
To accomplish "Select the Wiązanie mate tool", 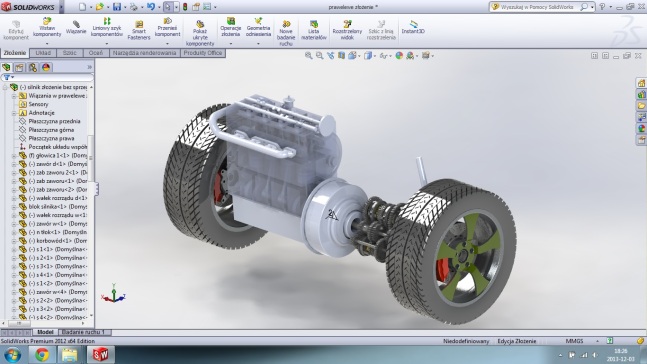I will 76,27.
